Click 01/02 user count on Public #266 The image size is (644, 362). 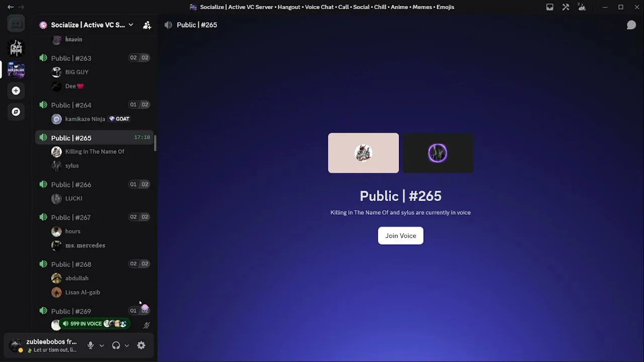tap(139, 184)
